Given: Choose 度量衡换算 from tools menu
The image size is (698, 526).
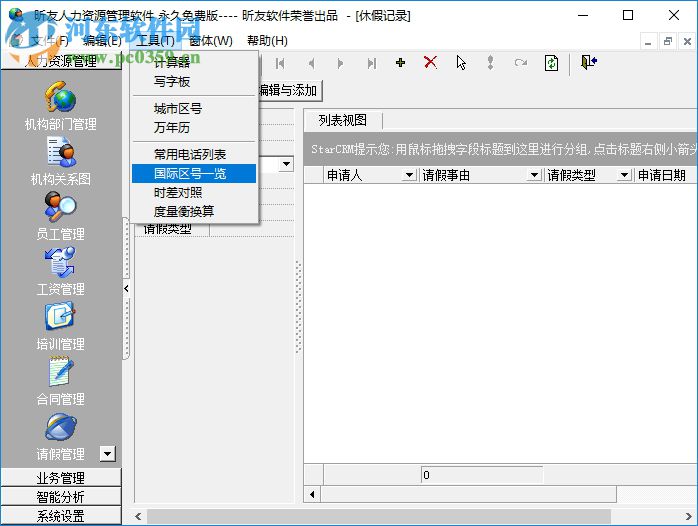Looking at the screenshot, I should [x=194, y=211].
